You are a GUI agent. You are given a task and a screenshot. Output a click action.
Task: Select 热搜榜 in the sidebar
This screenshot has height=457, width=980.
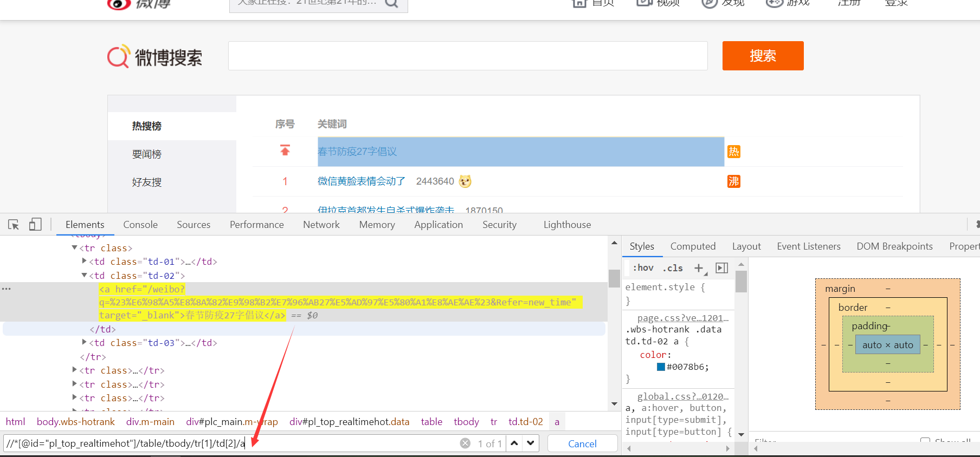(147, 126)
